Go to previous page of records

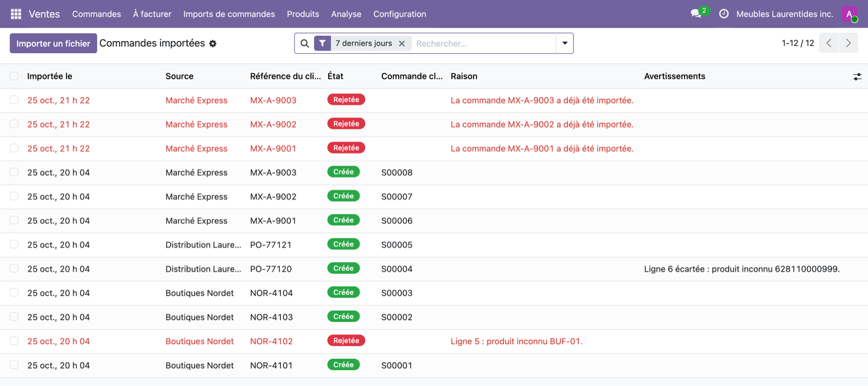click(x=829, y=43)
